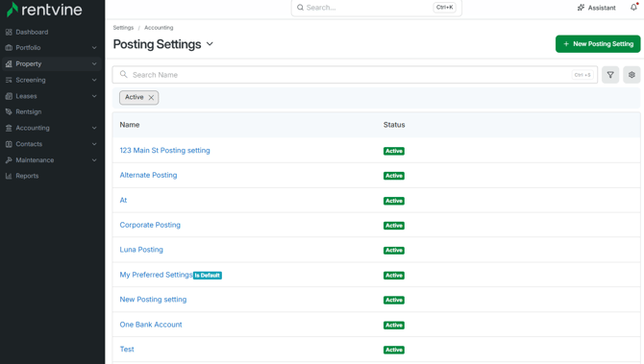This screenshot has height=364, width=644.
Task: Select Screening menu item
Action: [x=31, y=80]
